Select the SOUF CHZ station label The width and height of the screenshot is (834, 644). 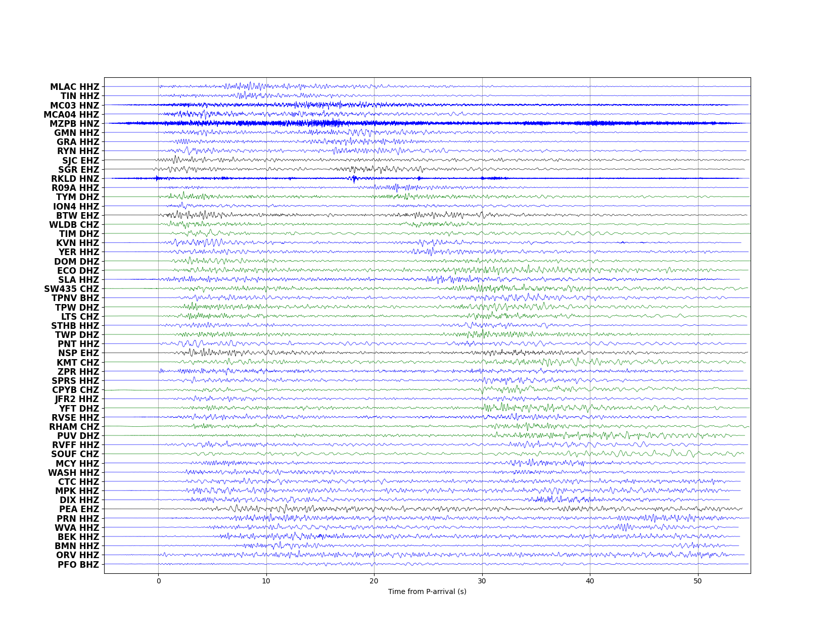[x=75, y=454]
